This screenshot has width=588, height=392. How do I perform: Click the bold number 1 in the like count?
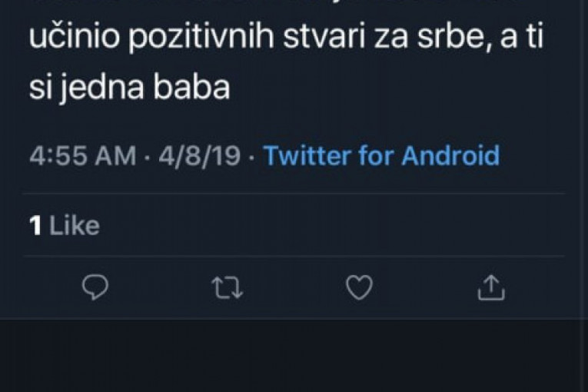(x=35, y=225)
